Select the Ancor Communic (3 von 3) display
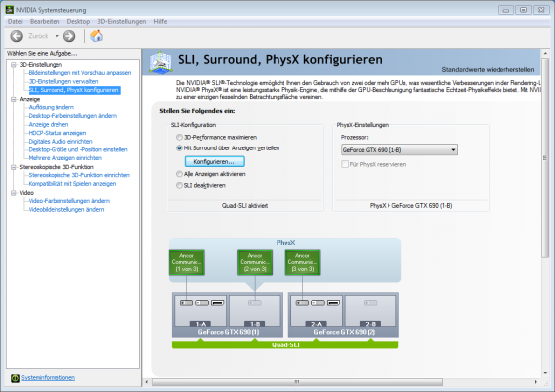Screen dimensions: 555x392 [x=302, y=262]
